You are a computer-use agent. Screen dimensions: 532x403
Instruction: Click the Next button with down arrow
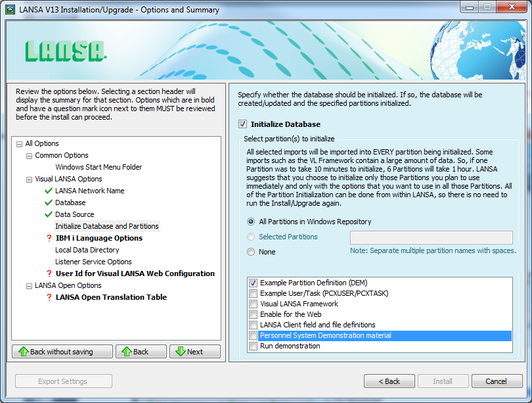(195, 352)
